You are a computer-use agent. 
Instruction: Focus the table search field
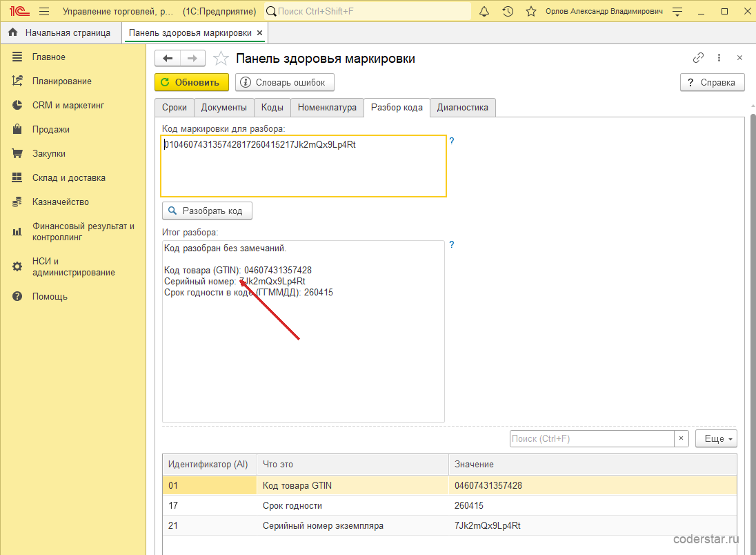coord(592,439)
